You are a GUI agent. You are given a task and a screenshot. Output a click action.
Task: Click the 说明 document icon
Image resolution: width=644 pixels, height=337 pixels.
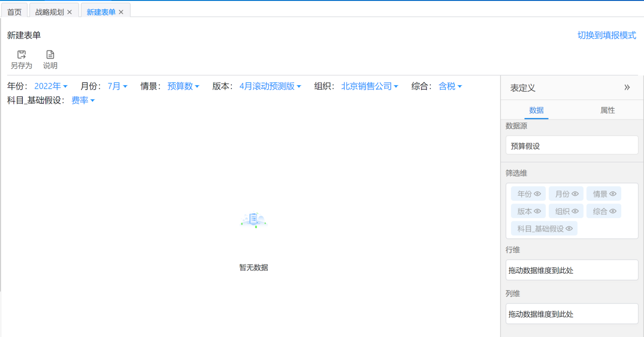(x=50, y=55)
